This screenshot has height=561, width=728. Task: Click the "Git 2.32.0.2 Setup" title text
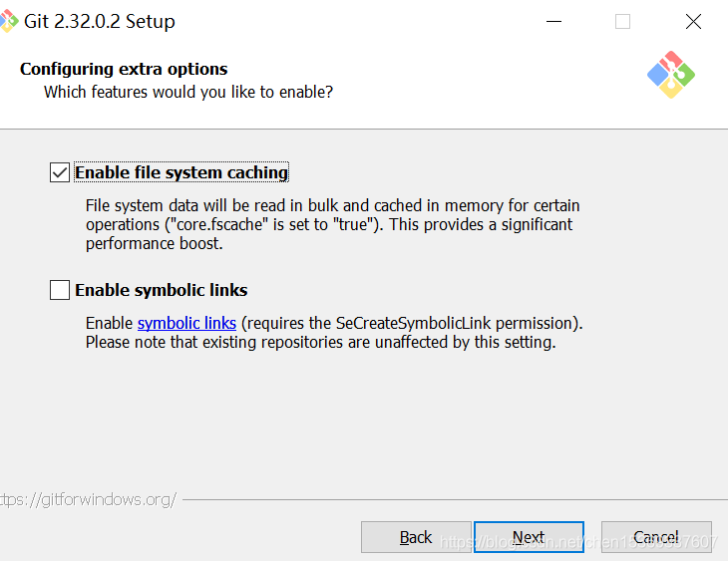tap(101, 21)
